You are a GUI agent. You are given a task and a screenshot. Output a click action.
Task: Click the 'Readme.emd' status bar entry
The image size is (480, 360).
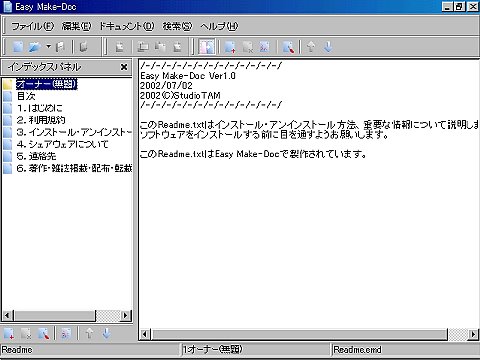[357, 350]
